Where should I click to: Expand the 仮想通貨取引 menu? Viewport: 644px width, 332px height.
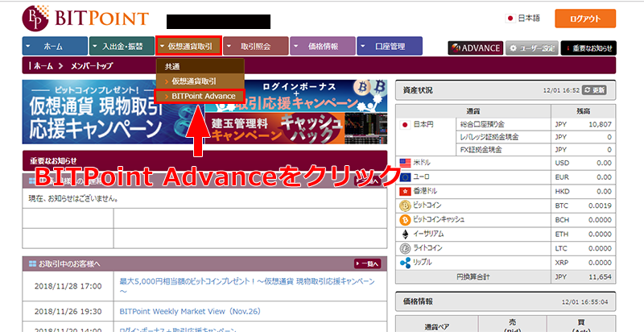coord(189,46)
